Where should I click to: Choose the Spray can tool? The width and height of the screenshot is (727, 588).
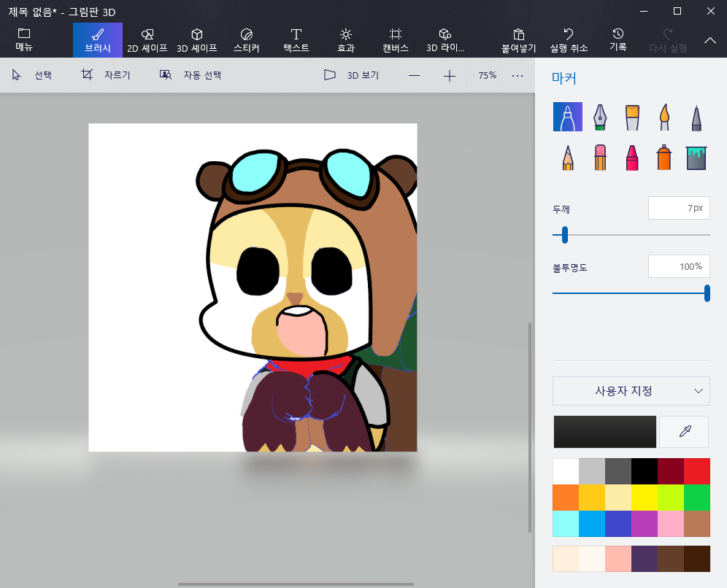point(664,157)
